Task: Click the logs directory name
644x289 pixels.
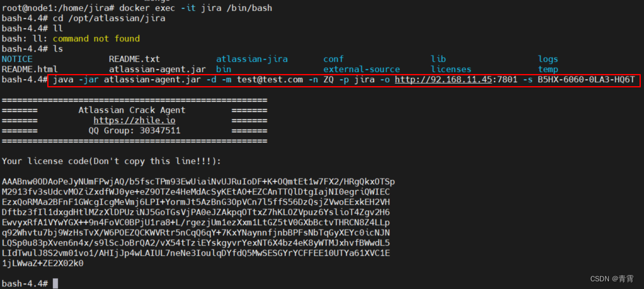Action: click(x=548, y=59)
